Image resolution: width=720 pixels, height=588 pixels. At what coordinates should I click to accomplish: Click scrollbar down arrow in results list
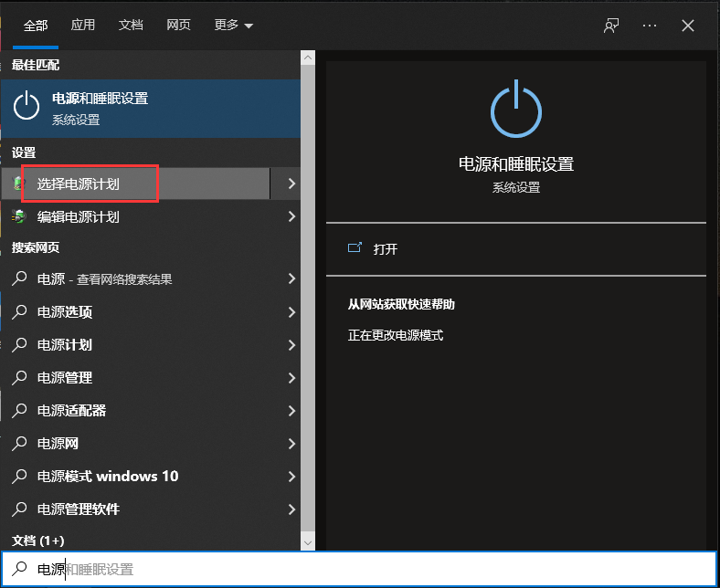(x=308, y=543)
